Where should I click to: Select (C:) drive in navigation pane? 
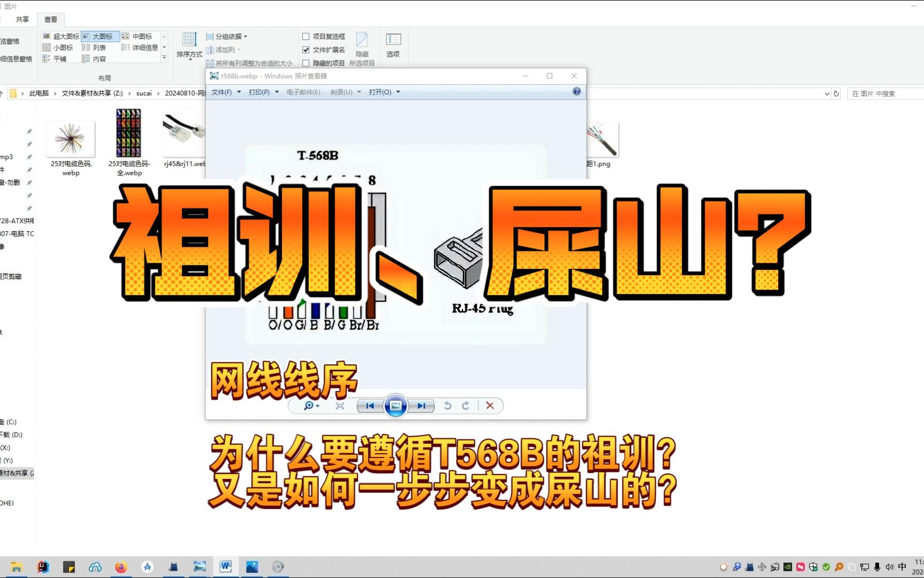click(9, 422)
